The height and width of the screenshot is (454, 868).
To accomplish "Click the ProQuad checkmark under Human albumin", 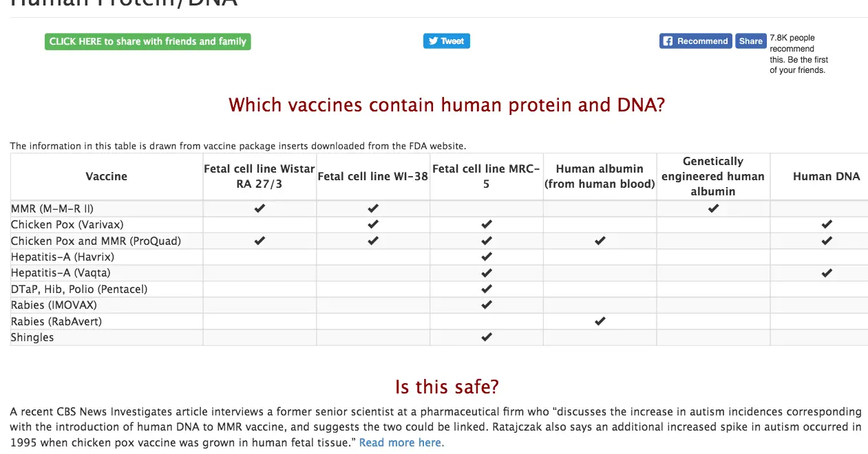I will (x=600, y=241).
